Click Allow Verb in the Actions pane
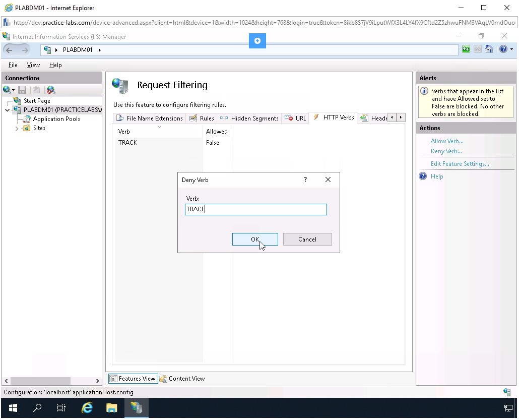The width and height of the screenshot is (519, 420). pyautogui.click(x=446, y=141)
